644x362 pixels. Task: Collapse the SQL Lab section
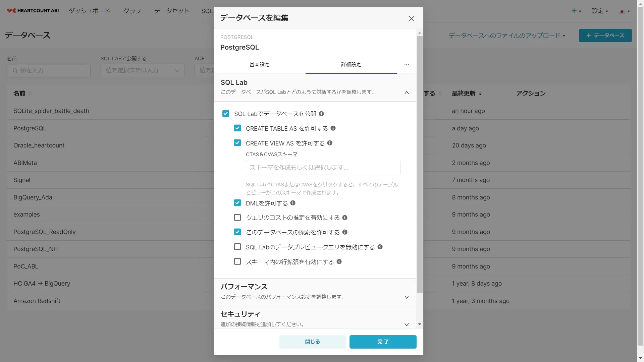point(407,93)
